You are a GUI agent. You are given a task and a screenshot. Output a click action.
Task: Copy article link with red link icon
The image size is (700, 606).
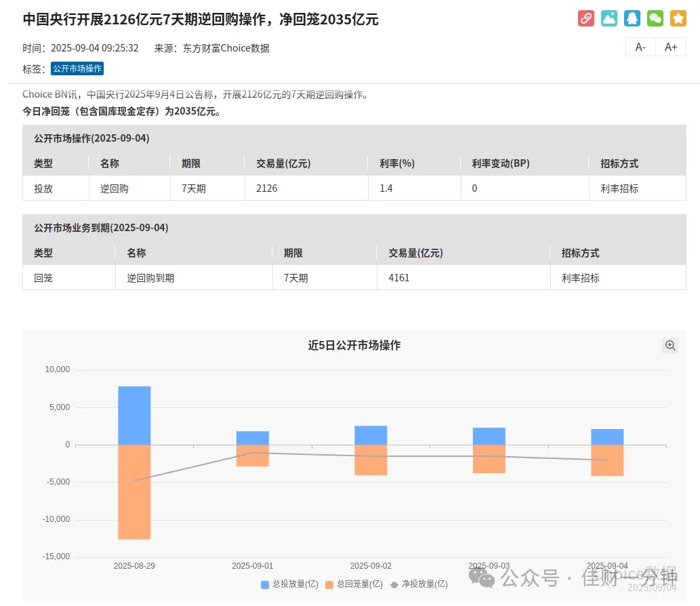point(585,18)
